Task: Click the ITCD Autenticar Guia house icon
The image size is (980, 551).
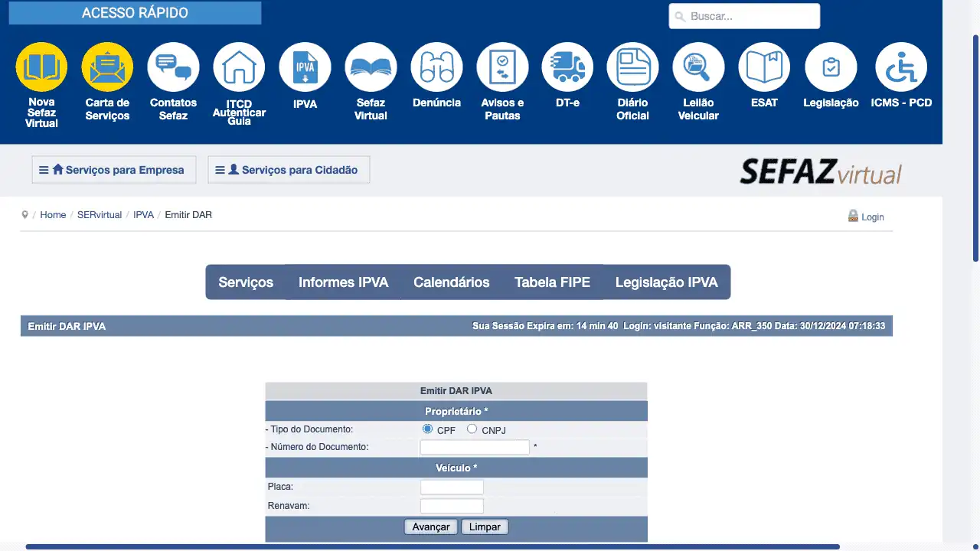Action: [239, 68]
